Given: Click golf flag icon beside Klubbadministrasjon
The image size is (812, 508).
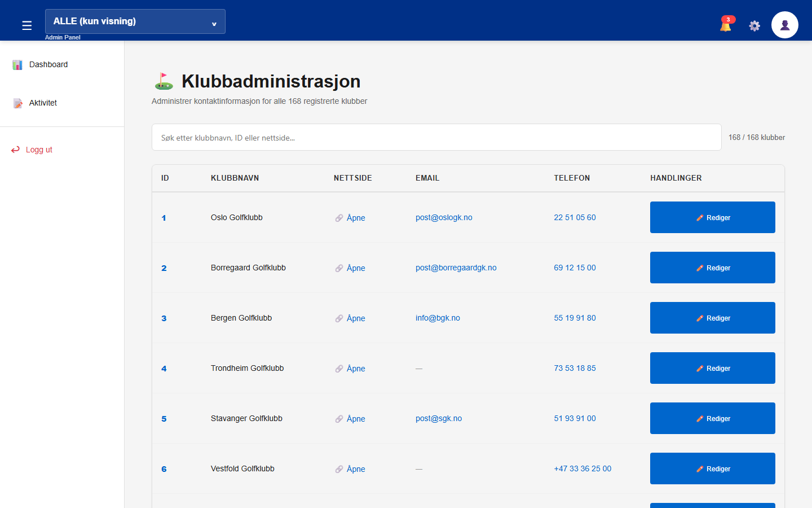Looking at the screenshot, I should coord(164,81).
